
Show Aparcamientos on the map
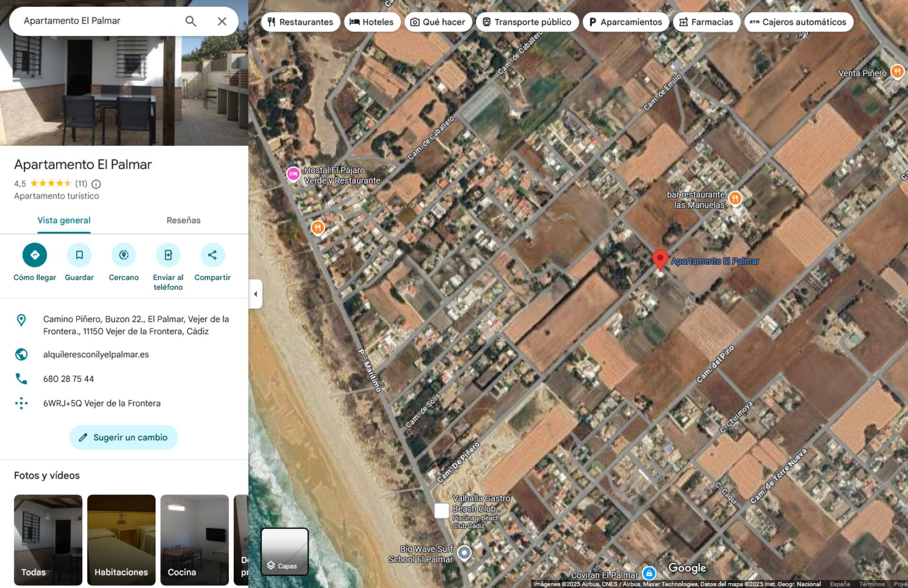tap(625, 22)
